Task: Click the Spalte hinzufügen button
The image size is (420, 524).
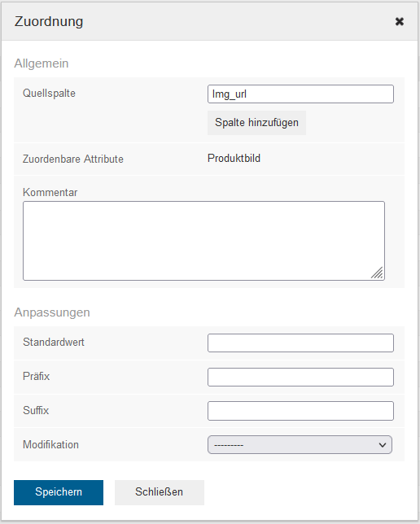Action: point(256,123)
